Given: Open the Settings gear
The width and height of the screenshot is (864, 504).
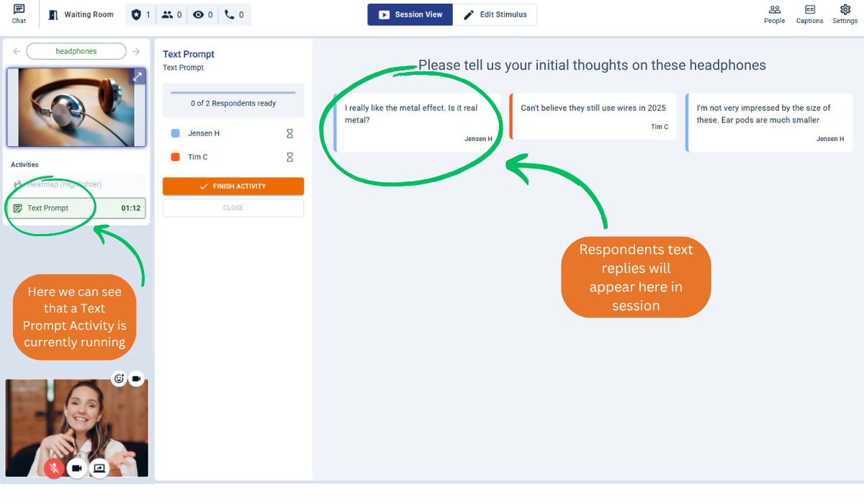Looking at the screenshot, I should coord(845,14).
